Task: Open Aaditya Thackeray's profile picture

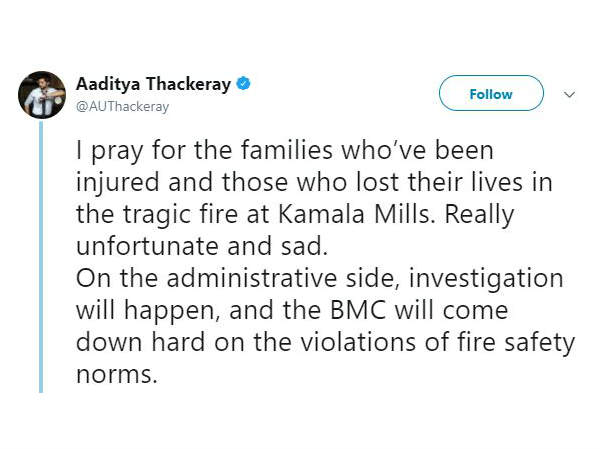Action: pos(42,95)
